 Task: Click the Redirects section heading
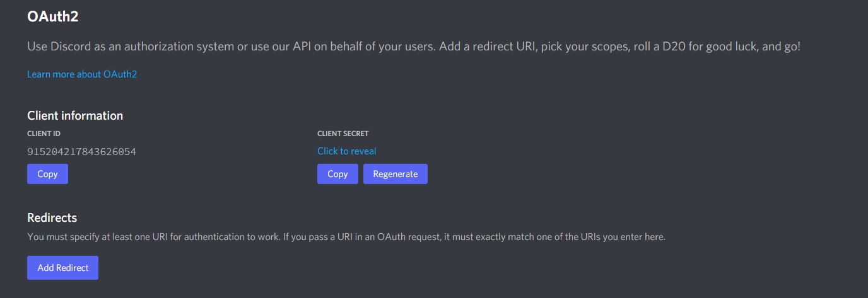point(52,218)
